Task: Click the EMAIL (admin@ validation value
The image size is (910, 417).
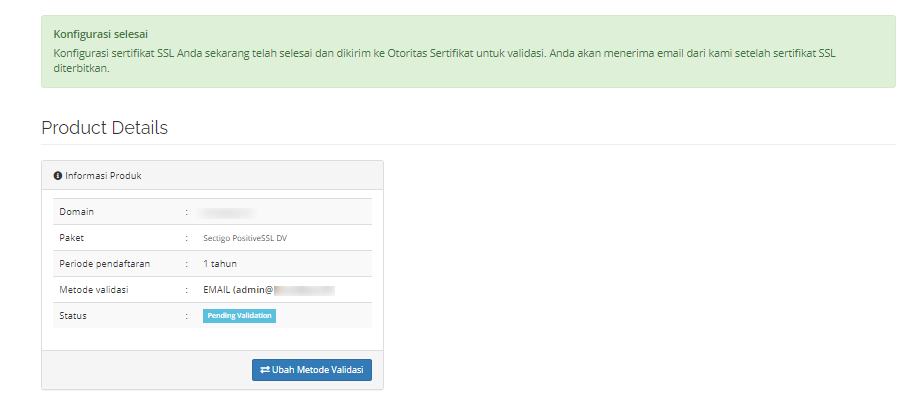Action: click(x=238, y=289)
